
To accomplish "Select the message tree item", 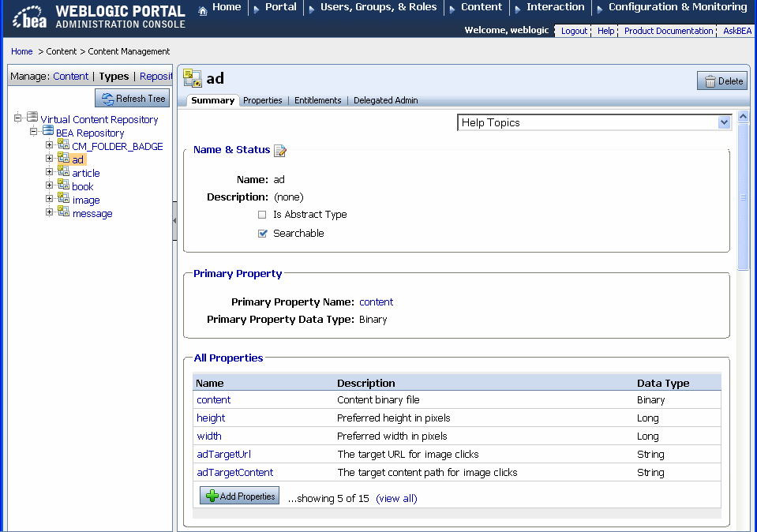I will (x=92, y=214).
